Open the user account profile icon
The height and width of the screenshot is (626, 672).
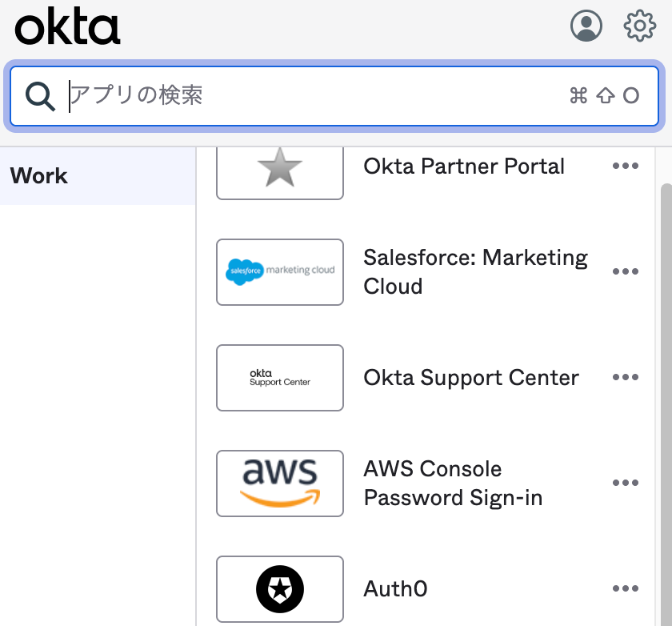(586, 26)
